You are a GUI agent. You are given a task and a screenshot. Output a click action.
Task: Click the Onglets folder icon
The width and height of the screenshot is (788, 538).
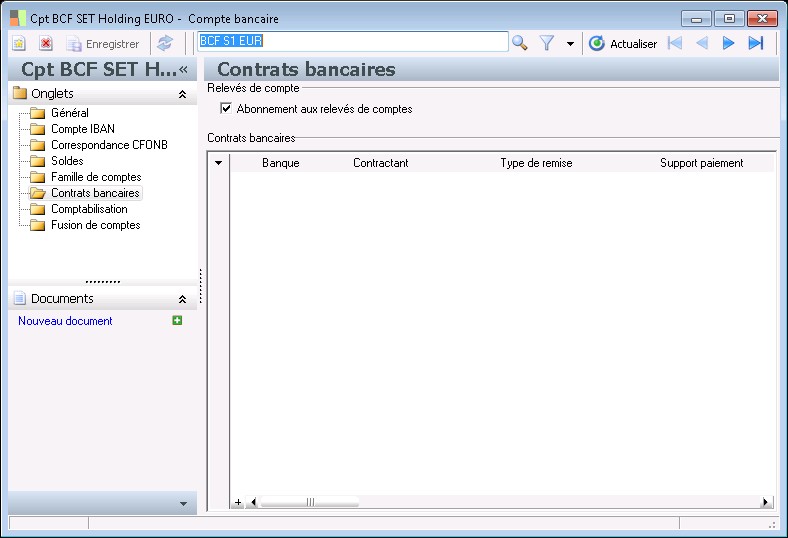coord(20,93)
